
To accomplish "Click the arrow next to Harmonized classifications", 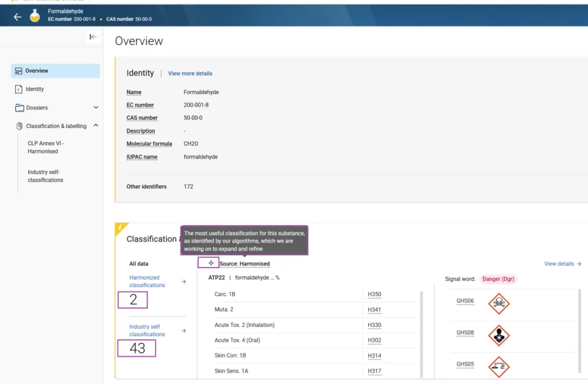I will click(x=184, y=281).
